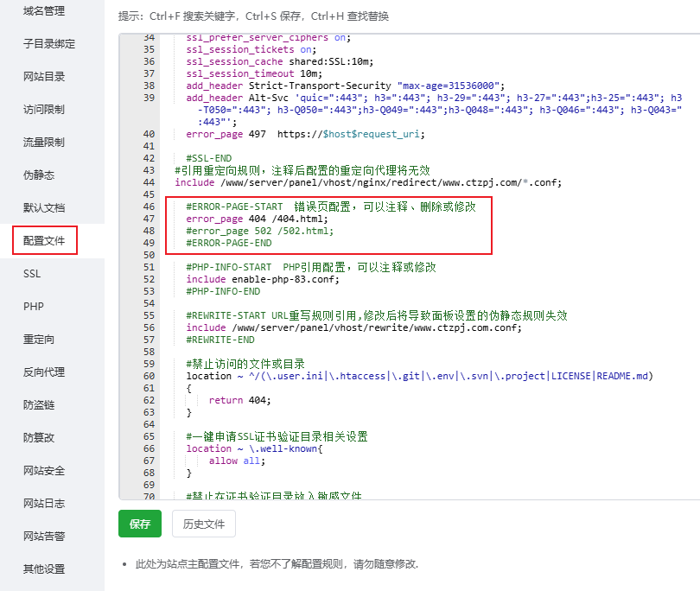This screenshot has width=700, height=591.
Task: Open the 防盗链 section
Action: pos(39,405)
